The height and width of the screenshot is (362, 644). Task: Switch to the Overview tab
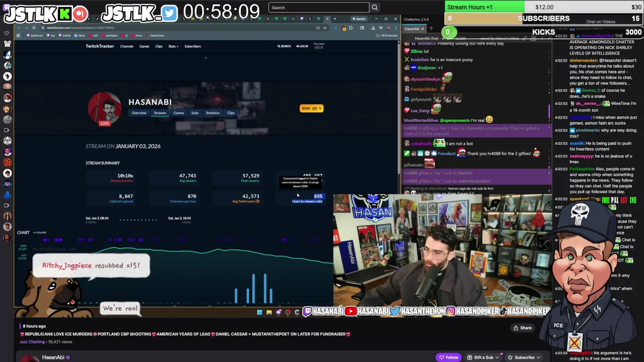click(139, 113)
